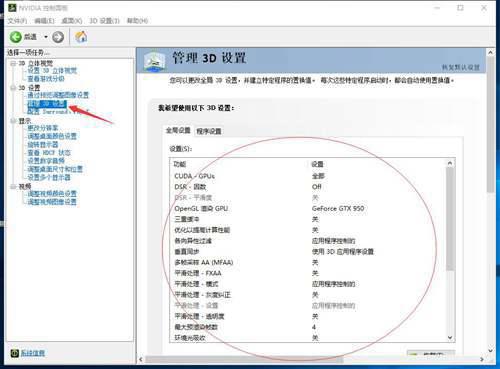
Task: Open 通过预览调整图像设置 task
Action: [58, 95]
